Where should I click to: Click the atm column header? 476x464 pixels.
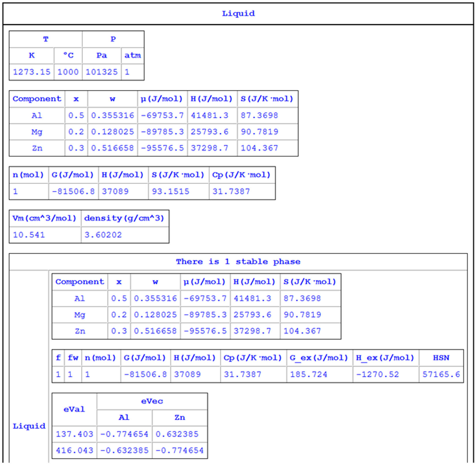coord(132,55)
